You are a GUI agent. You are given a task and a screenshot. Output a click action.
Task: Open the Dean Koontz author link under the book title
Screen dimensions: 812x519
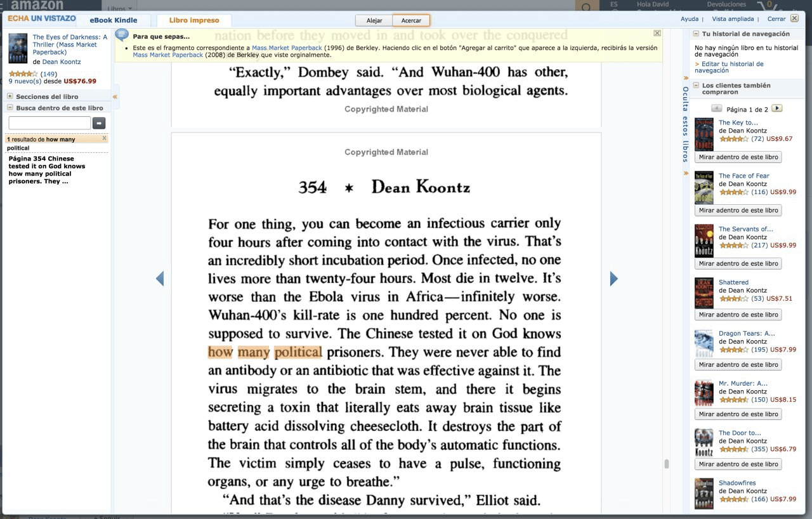61,62
